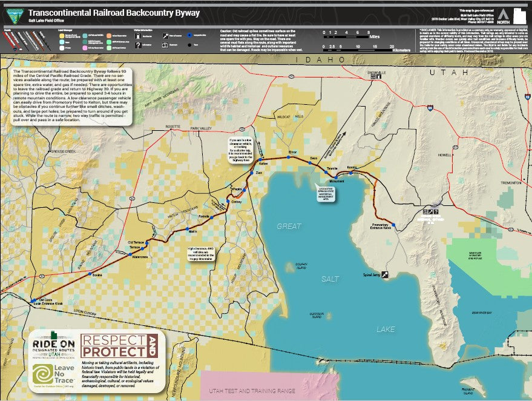Click the Information question mark legend icon

[138, 44]
